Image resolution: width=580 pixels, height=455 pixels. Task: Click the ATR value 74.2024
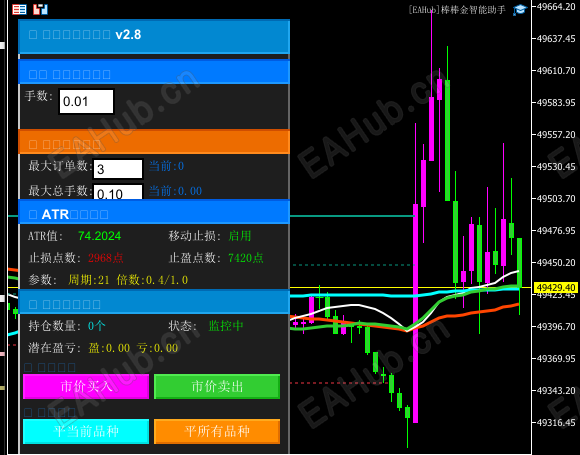[100, 236]
